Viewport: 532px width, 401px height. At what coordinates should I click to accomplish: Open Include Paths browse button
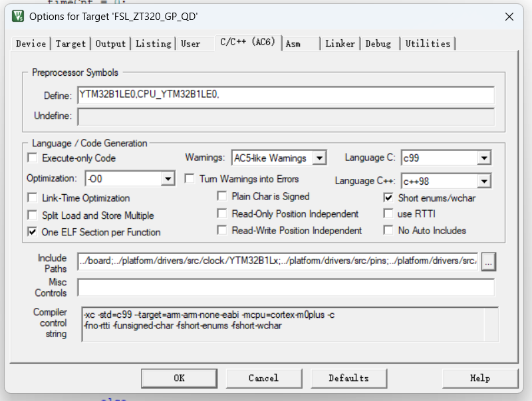tap(489, 262)
